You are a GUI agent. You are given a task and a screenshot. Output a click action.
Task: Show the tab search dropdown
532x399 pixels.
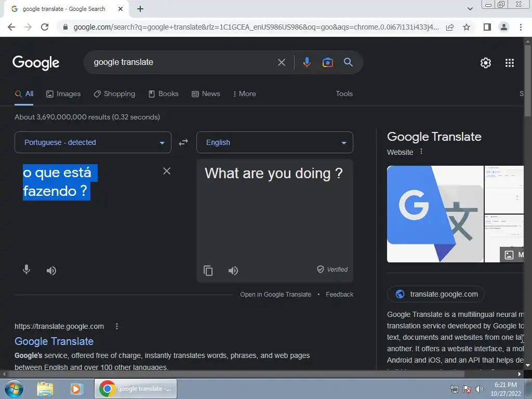click(x=470, y=9)
